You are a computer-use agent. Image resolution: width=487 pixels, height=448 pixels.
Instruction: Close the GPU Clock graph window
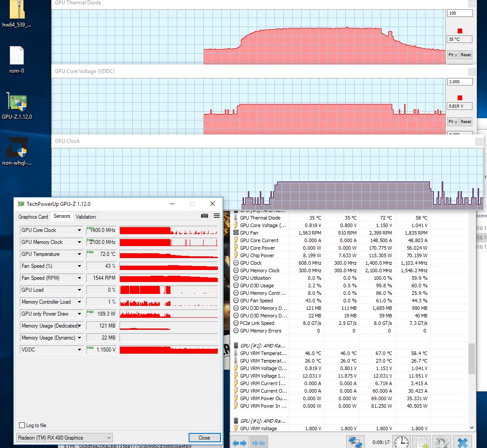[479, 142]
